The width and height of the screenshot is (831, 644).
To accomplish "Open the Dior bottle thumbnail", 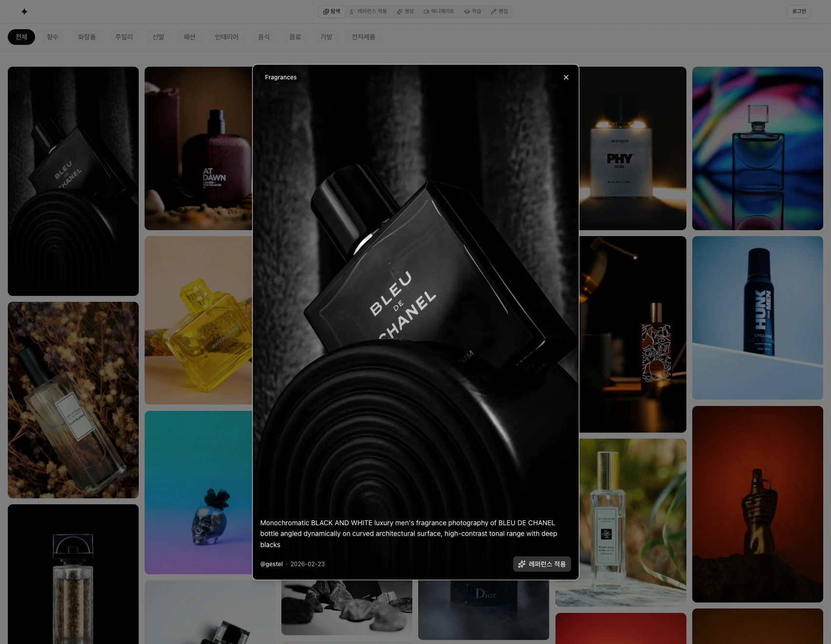I will [x=483, y=610].
